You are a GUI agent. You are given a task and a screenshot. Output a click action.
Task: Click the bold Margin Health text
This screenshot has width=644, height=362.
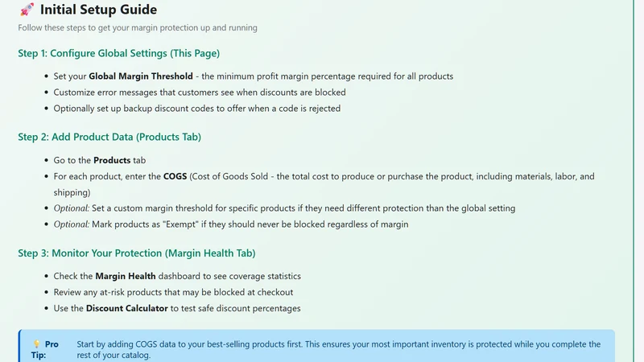(x=126, y=276)
